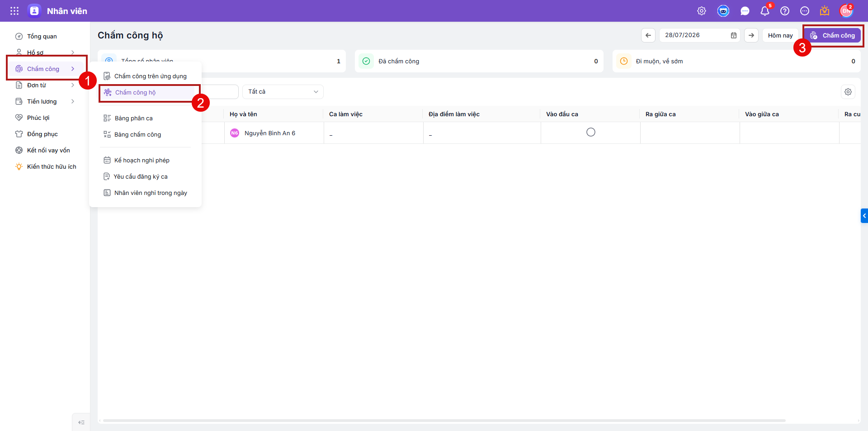Click the Đã chấm công summary label
The width and height of the screenshot is (868, 431).
[399, 61]
